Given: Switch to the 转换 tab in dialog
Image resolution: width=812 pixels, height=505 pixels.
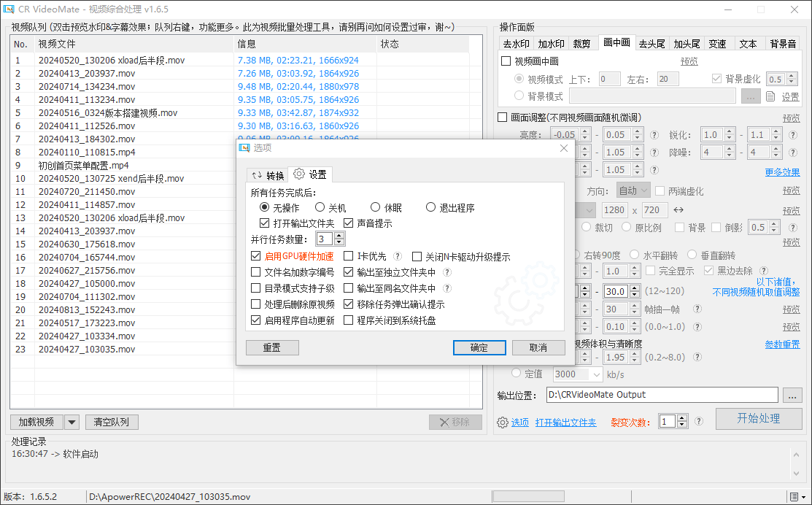Looking at the screenshot, I should [268, 175].
